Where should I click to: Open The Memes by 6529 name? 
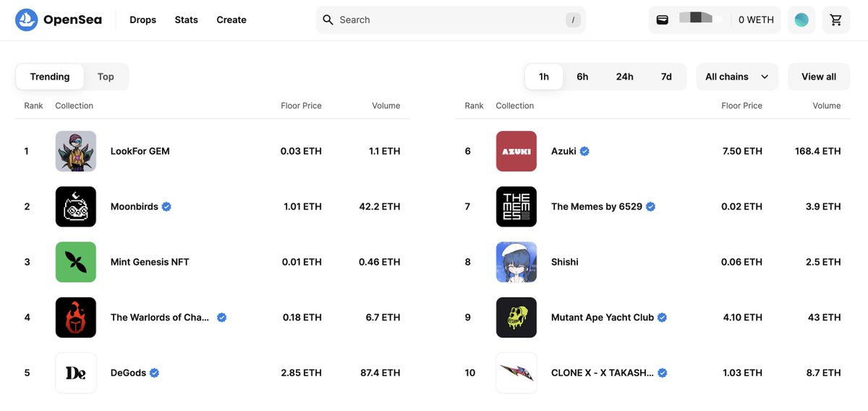click(597, 207)
